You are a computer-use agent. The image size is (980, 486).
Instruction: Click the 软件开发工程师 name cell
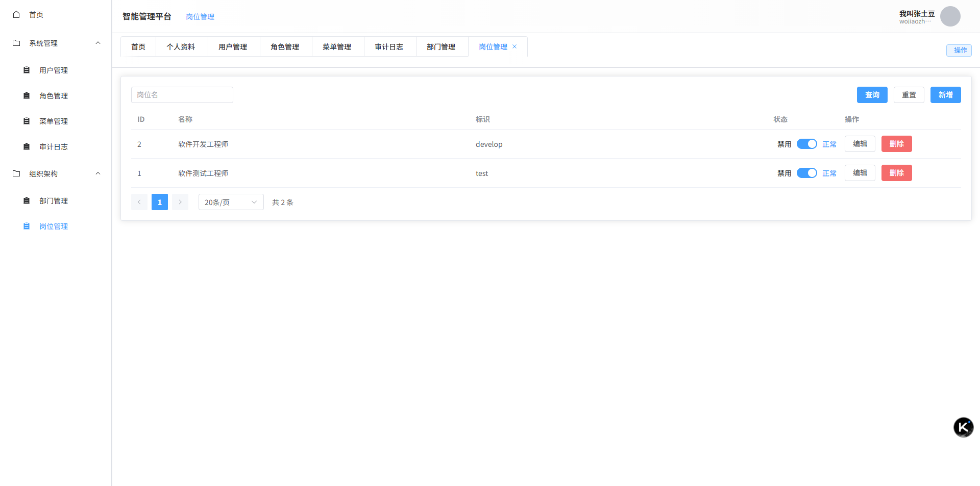coord(203,144)
